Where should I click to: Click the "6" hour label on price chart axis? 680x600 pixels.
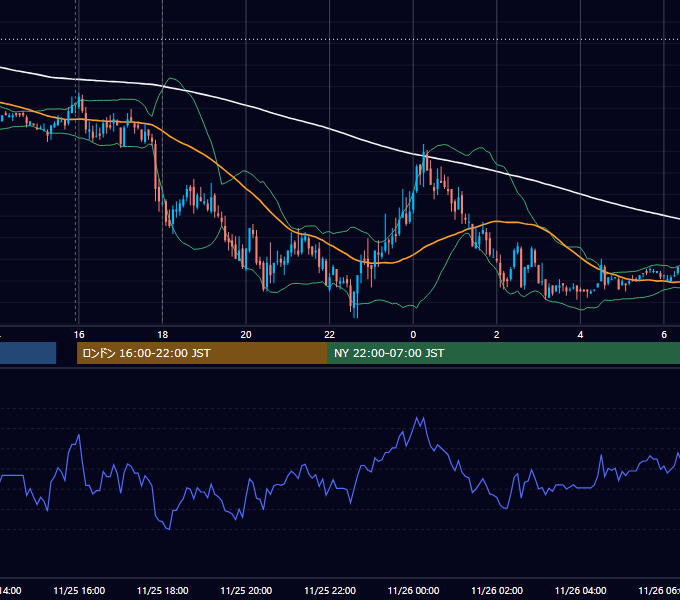[664, 334]
